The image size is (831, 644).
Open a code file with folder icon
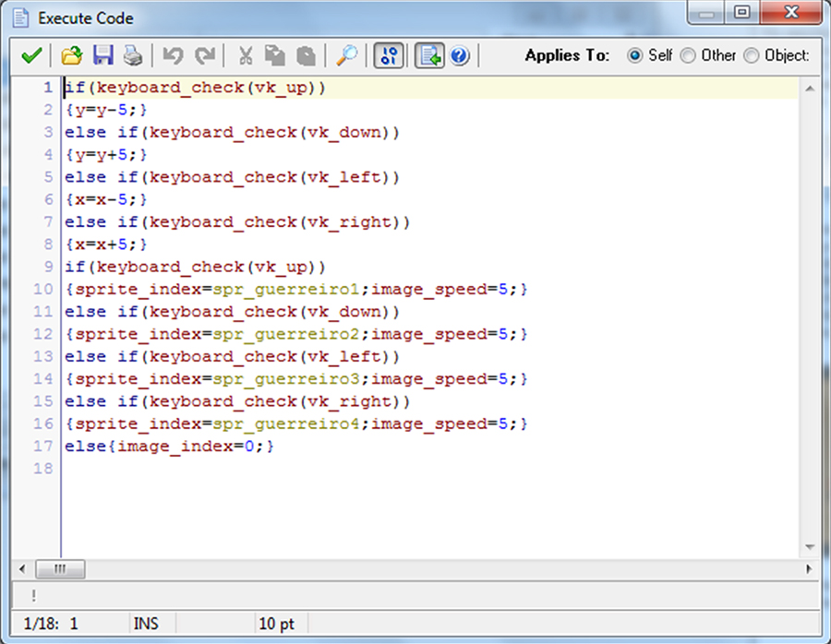click(x=72, y=56)
